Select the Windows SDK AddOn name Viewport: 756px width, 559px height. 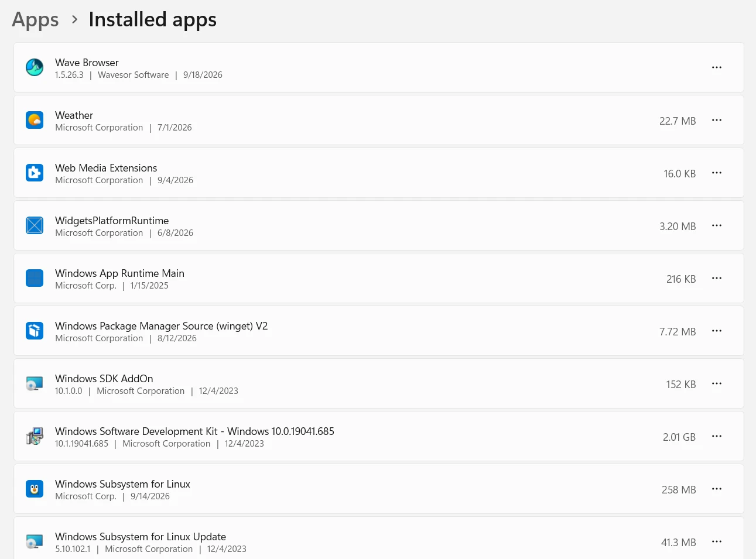tap(104, 379)
